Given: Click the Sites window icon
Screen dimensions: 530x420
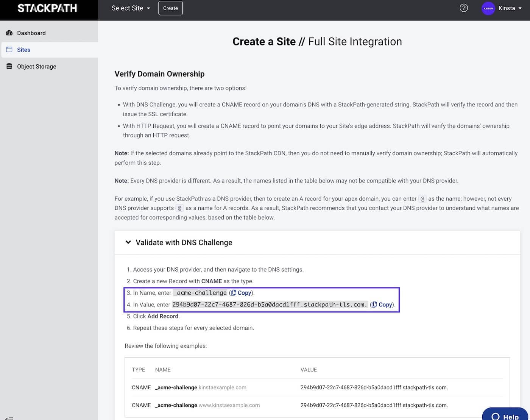Looking at the screenshot, I should click(x=9, y=50).
